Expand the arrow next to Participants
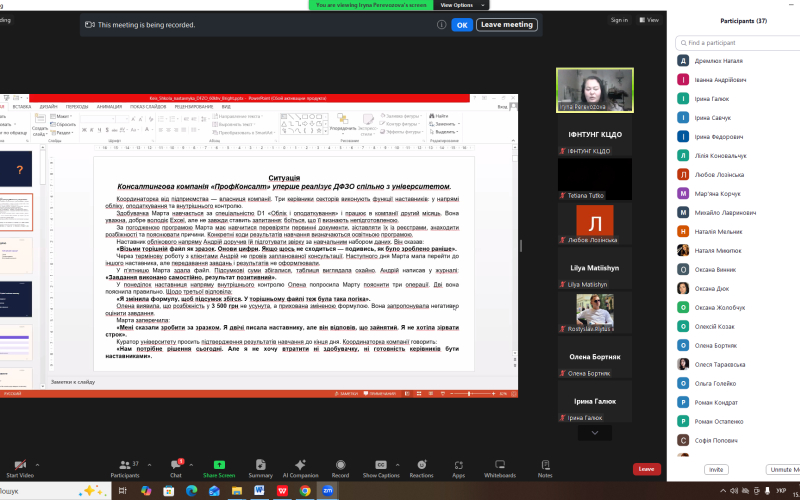 149,465
